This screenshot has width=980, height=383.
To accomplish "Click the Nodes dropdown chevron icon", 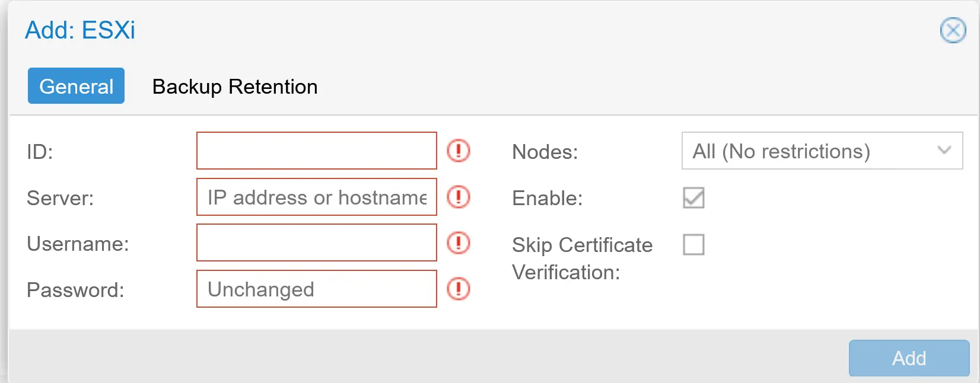I will [x=944, y=151].
